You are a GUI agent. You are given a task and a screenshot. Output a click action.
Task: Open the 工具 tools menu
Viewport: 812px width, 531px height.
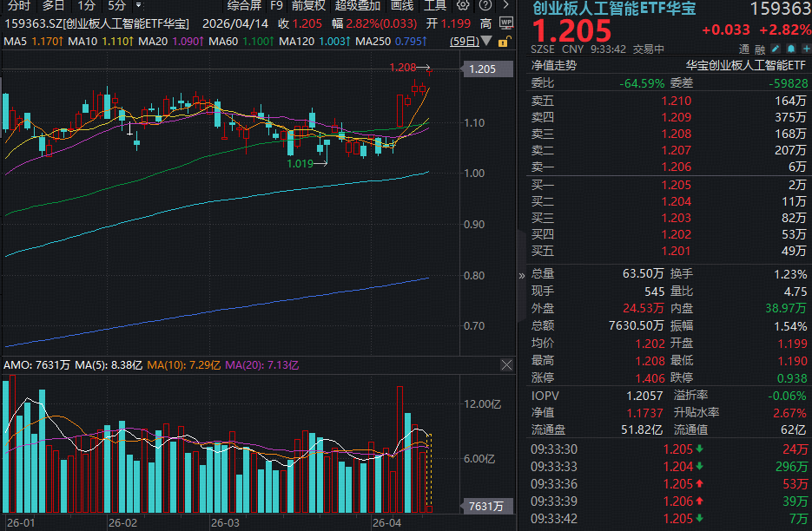click(434, 6)
